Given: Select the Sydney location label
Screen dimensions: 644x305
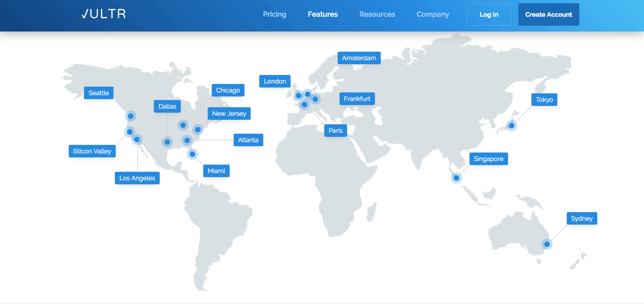Looking at the screenshot, I should pyautogui.click(x=582, y=218).
